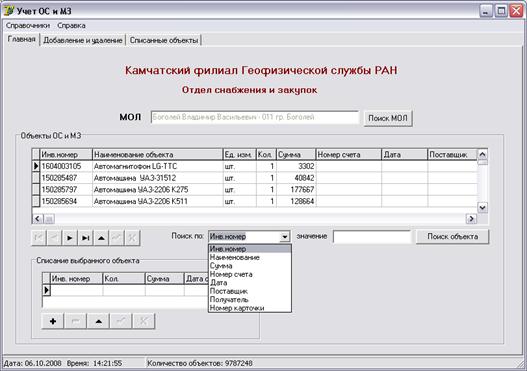The width and height of the screenshot is (527, 371).
Task: Click the Поиск объекта button
Action: 452,237
